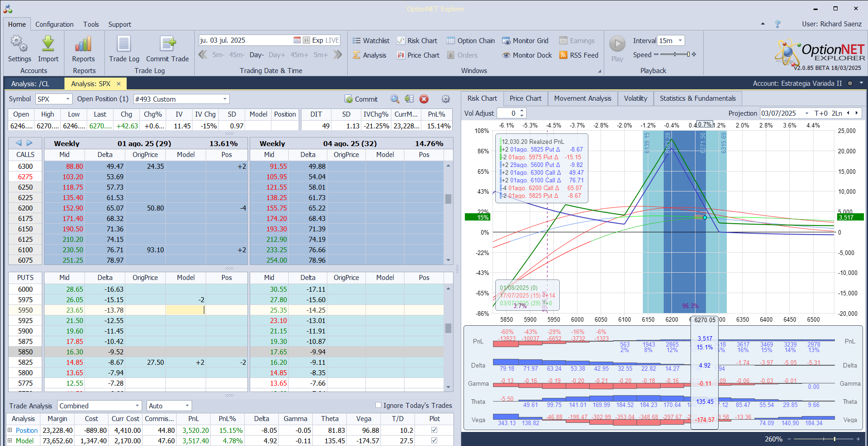Open Price Chart from Windows ribbon group

(418, 55)
